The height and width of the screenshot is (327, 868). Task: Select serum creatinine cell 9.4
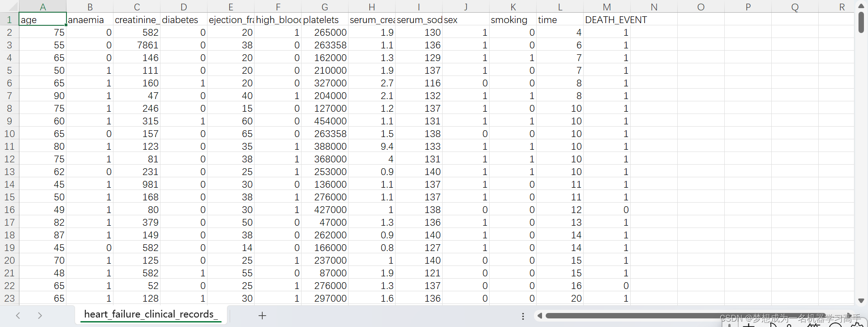coord(372,146)
